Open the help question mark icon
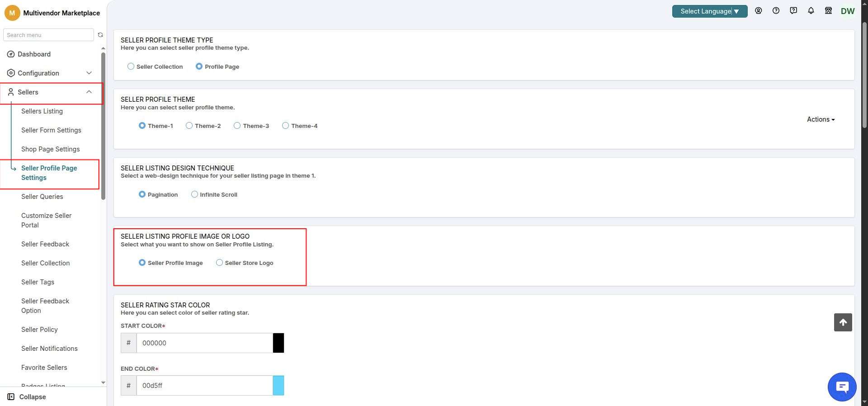The width and height of the screenshot is (868, 406). click(x=776, y=11)
